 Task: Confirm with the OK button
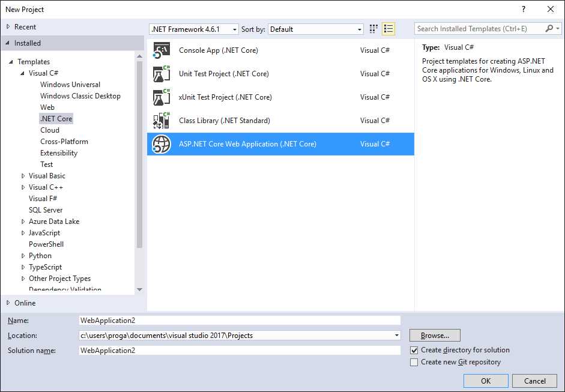(x=485, y=381)
